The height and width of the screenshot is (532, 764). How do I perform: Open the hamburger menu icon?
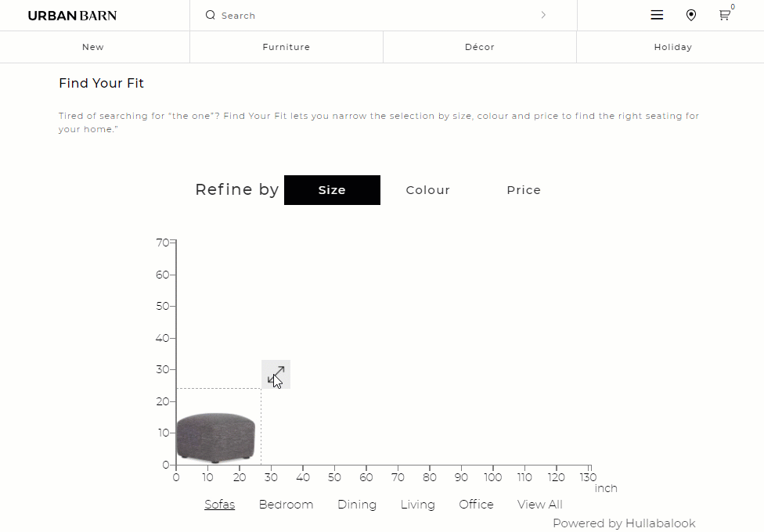click(x=657, y=15)
